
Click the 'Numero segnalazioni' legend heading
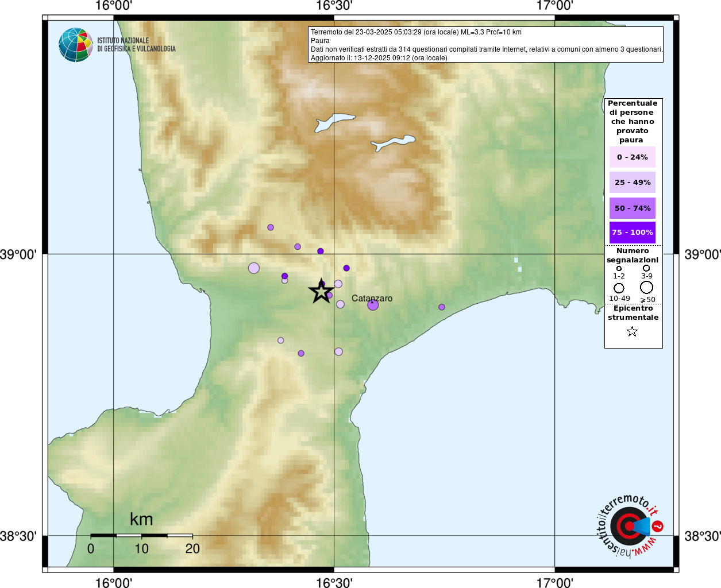click(633, 256)
